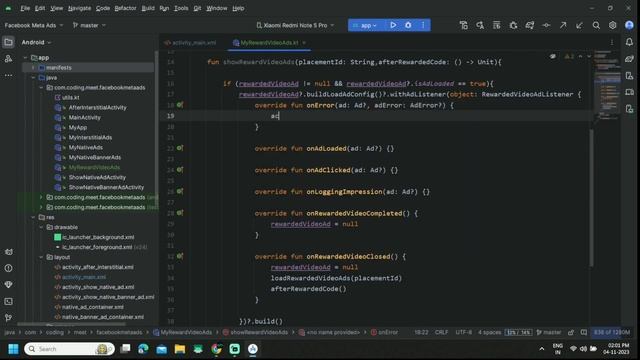This screenshot has height=360, width=640.
Task: Open the Git tool window icon
Action: point(9,318)
